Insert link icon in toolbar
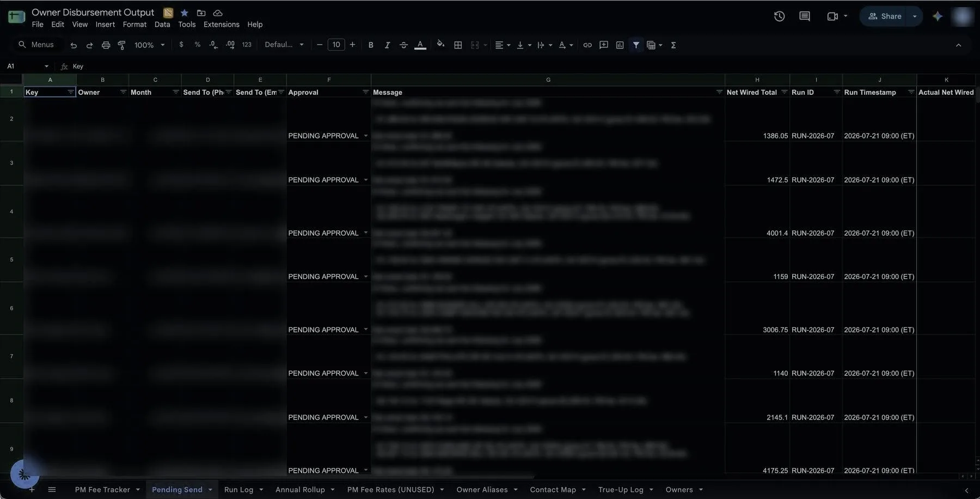 (587, 45)
